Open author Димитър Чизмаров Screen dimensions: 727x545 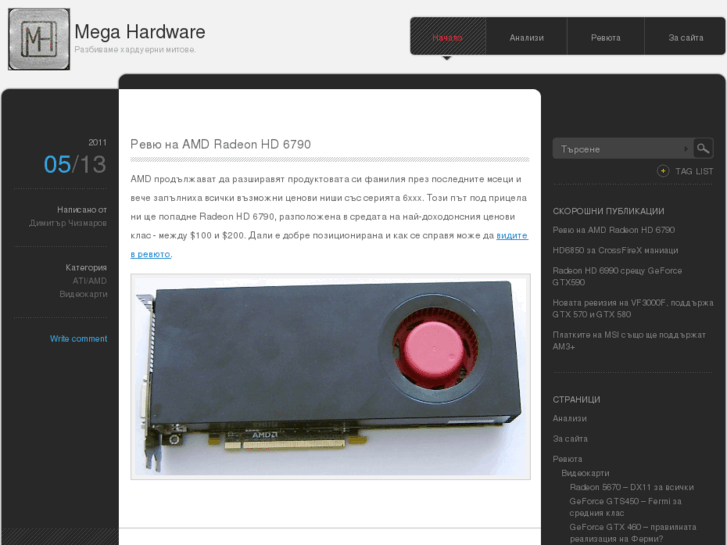click(x=68, y=223)
